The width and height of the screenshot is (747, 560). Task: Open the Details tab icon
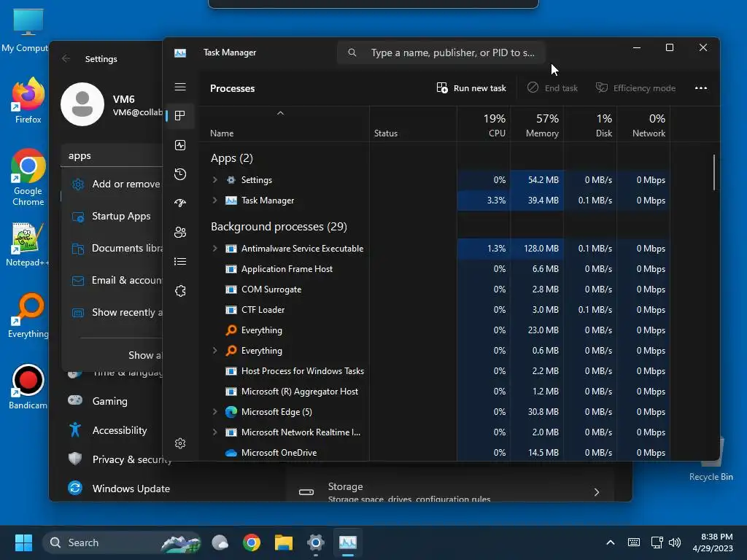pyautogui.click(x=180, y=262)
